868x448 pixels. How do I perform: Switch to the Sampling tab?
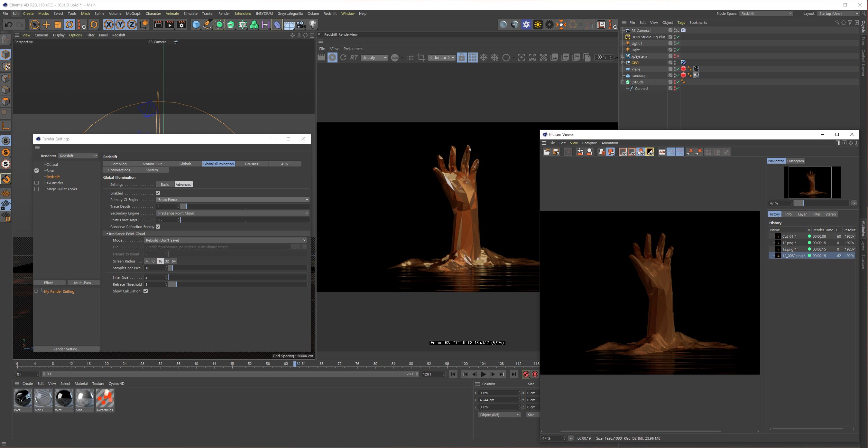tap(119, 164)
